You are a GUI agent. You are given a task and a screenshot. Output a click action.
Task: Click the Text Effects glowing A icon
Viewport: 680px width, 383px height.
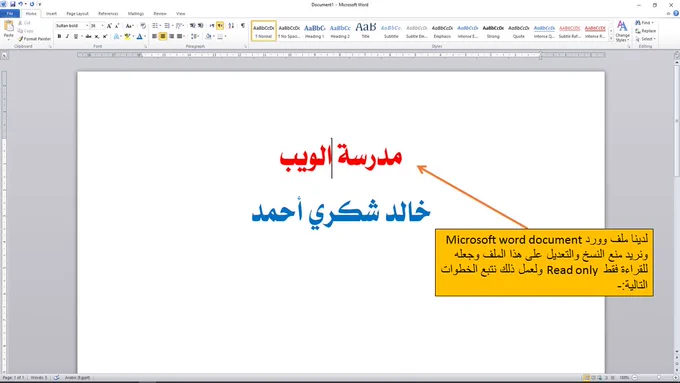pyautogui.click(x=116, y=36)
